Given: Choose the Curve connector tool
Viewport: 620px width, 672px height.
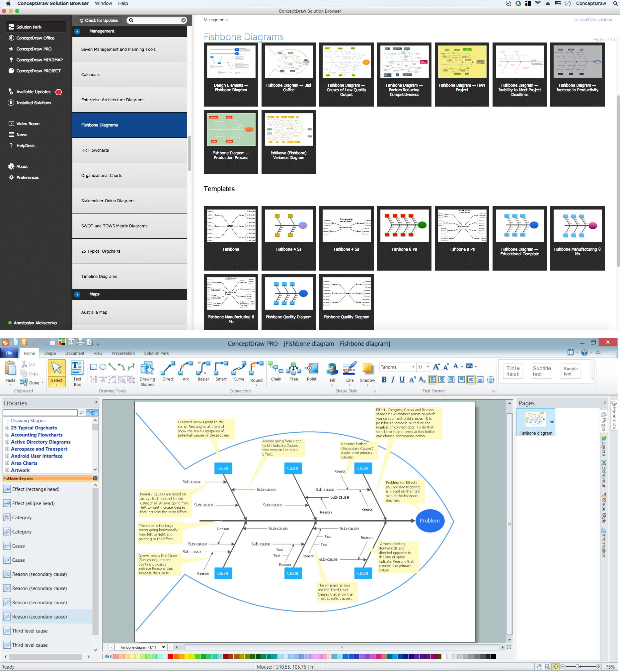Looking at the screenshot, I should (x=239, y=371).
